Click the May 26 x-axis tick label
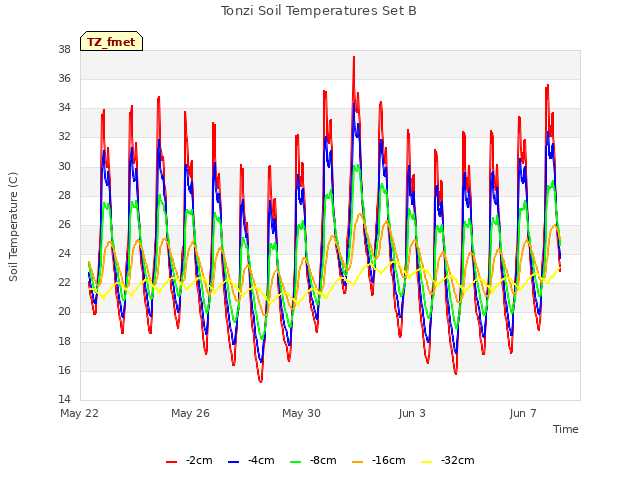This screenshot has height=480, width=640. [x=190, y=413]
